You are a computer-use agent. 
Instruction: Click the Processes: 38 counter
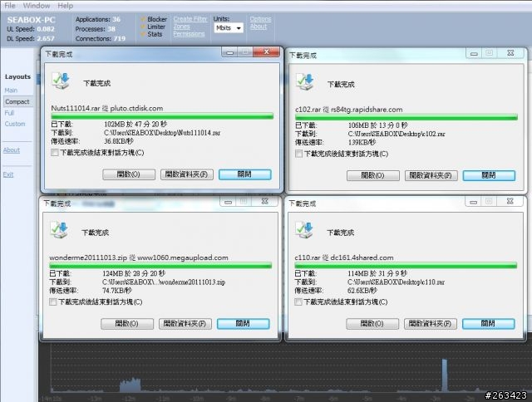pyautogui.click(x=96, y=29)
